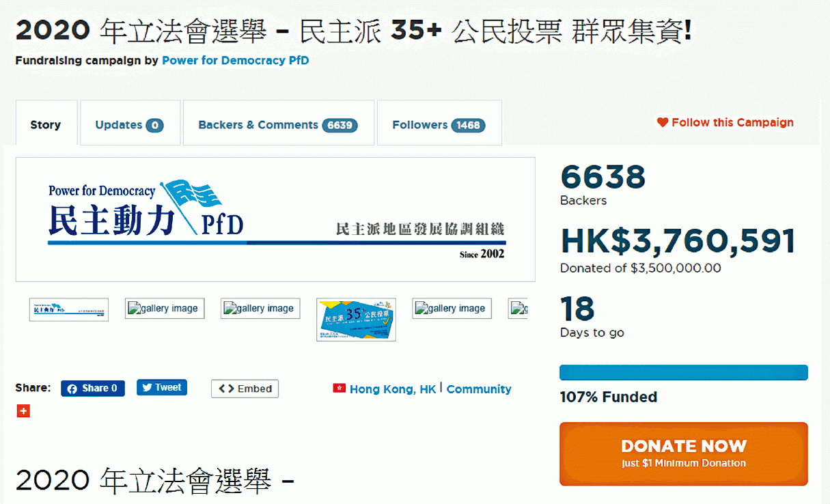This screenshot has width=830, height=504.
Task: Click the Follow this Campaign link
Action: (x=732, y=123)
